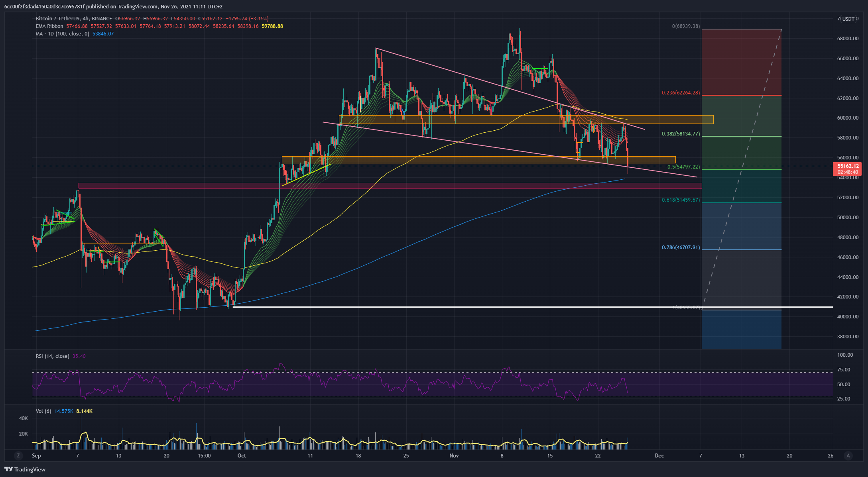Click the 15:00 label on time axis
Screen dimensions: 868x477
(x=204, y=456)
